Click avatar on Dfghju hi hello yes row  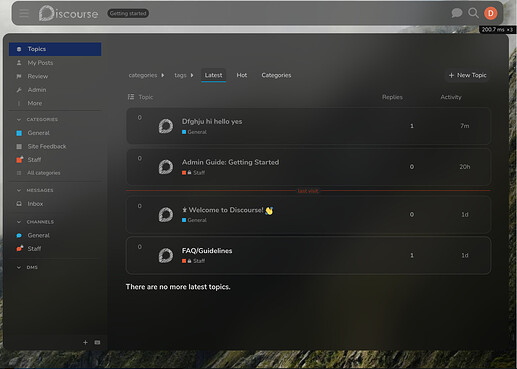tap(166, 126)
